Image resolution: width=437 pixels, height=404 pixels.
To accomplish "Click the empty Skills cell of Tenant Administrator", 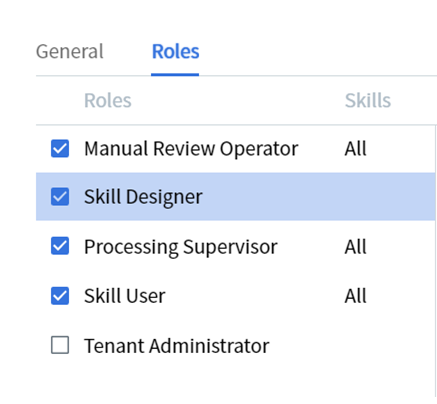I will click(388, 345).
